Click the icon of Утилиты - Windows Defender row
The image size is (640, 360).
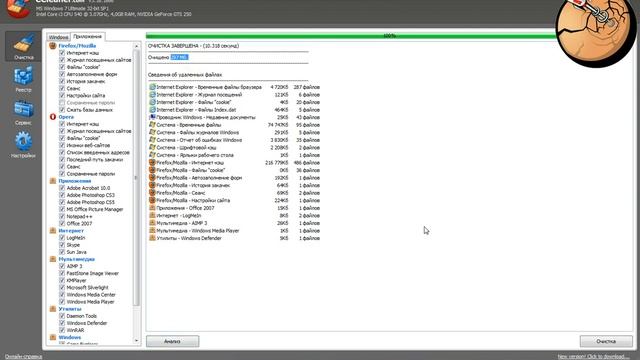point(152,238)
